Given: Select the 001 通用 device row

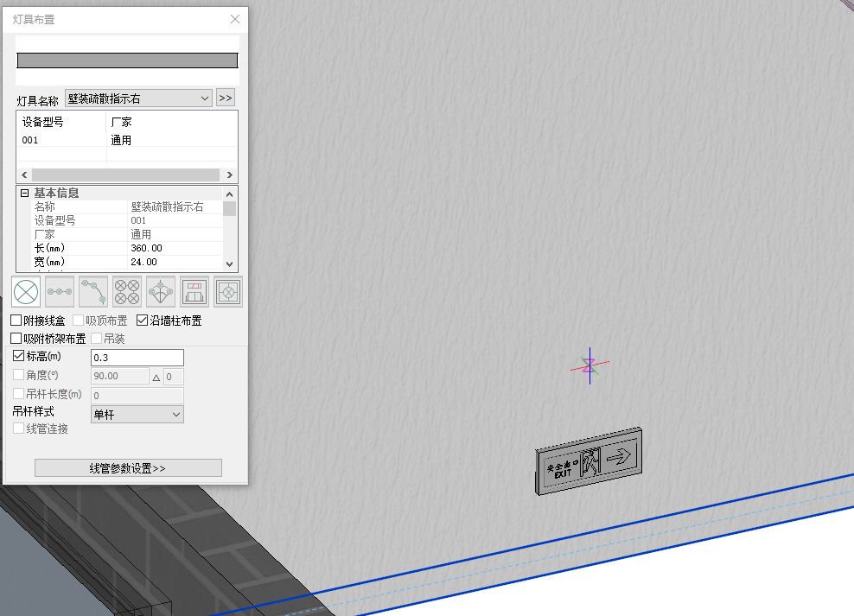Looking at the screenshot, I should 78,140.
